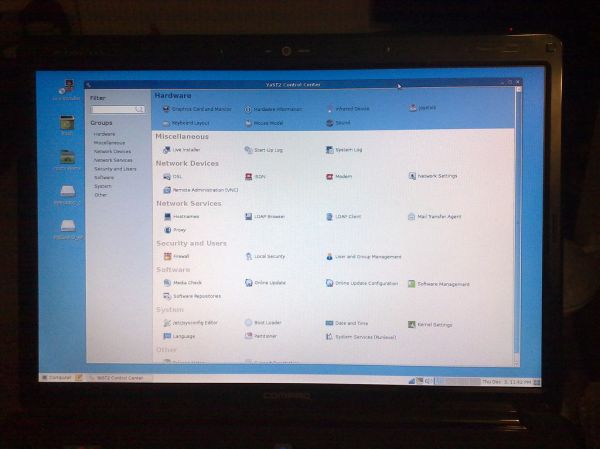View the Start-Up Log
The image size is (600, 449).
[x=264, y=150]
